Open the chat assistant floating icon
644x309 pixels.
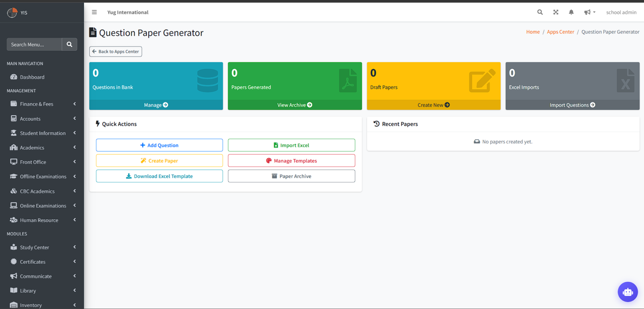[x=628, y=292]
